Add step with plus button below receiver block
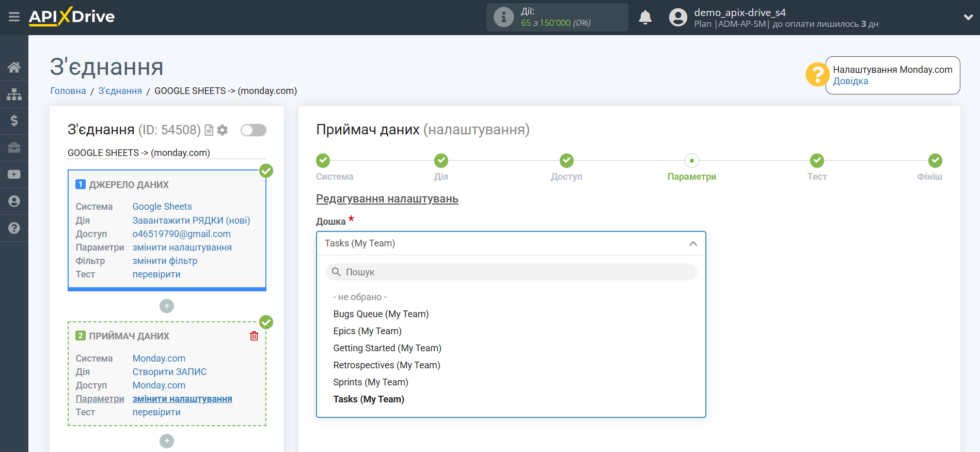The image size is (980, 452). pyautogui.click(x=167, y=441)
